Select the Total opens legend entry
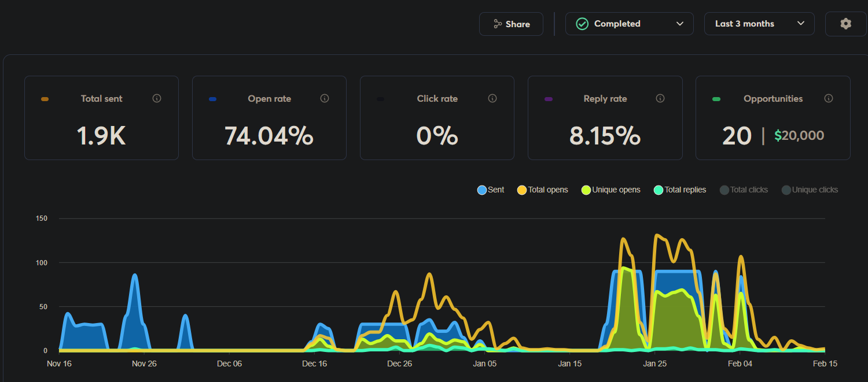The image size is (868, 382). coord(542,190)
